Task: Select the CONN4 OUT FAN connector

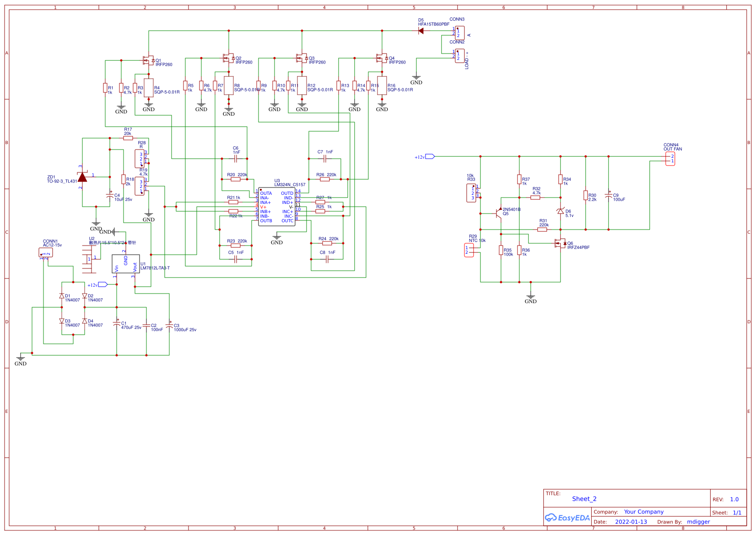Action: click(x=670, y=159)
